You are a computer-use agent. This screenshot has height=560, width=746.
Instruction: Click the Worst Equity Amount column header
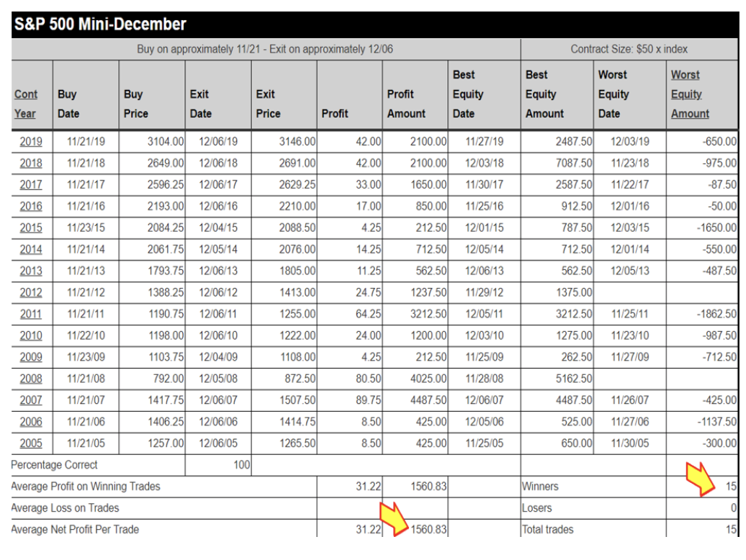689,94
